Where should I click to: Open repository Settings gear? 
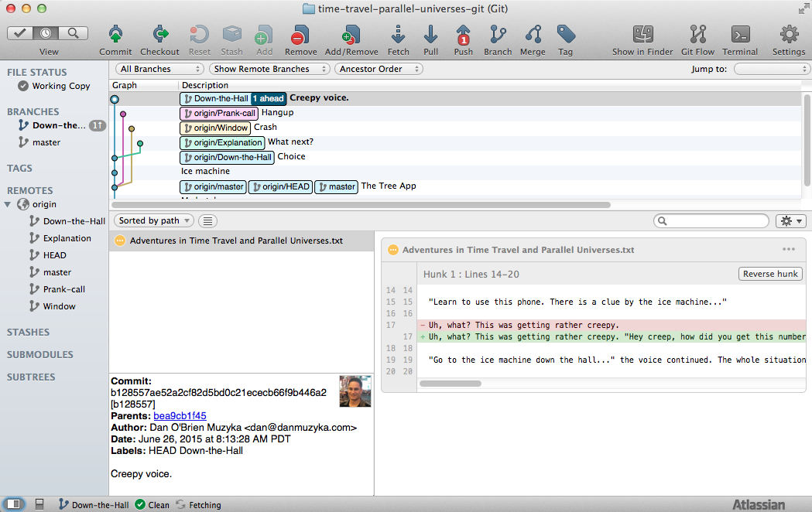pyautogui.click(x=789, y=35)
